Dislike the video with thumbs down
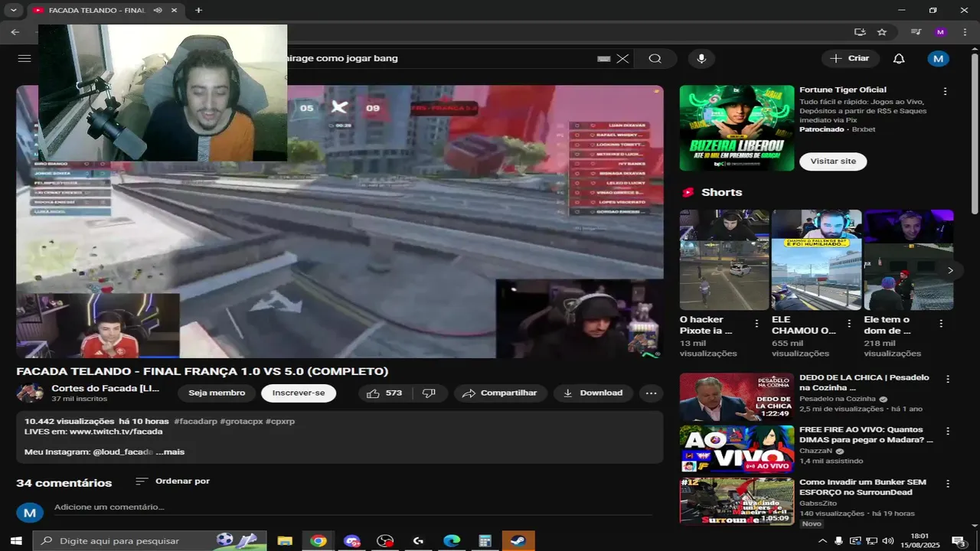The height and width of the screenshot is (551, 980). (429, 393)
